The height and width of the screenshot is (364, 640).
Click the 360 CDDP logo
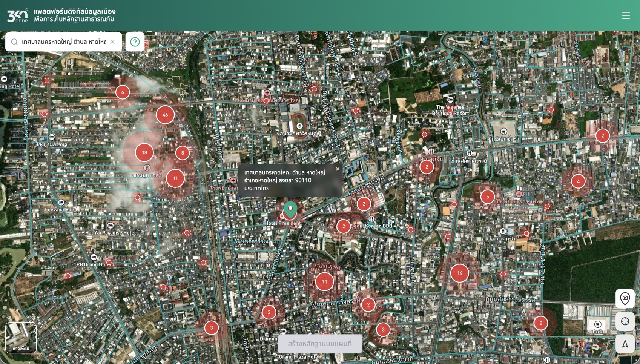(x=18, y=15)
